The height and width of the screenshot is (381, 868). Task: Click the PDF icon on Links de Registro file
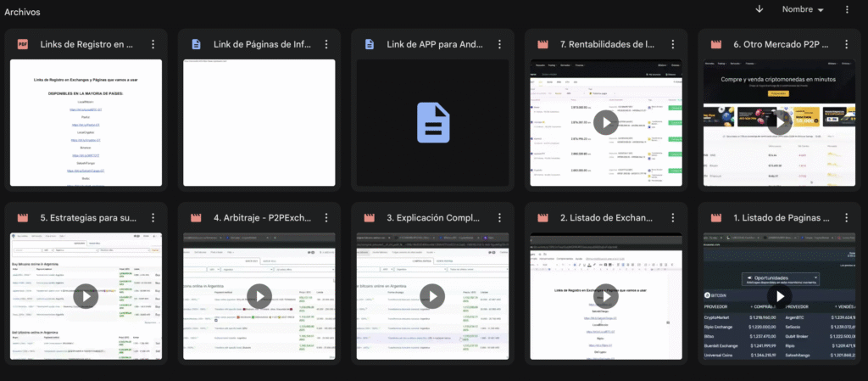(23, 44)
